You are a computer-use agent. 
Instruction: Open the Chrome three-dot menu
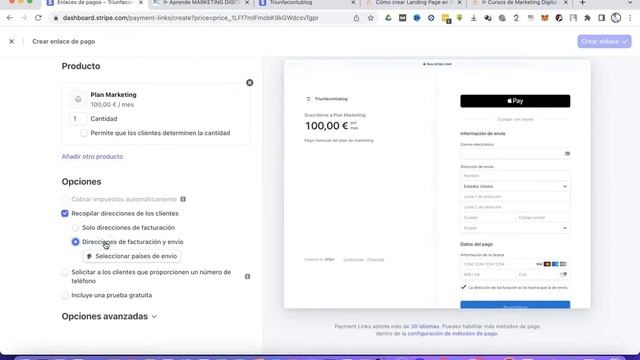630,18
